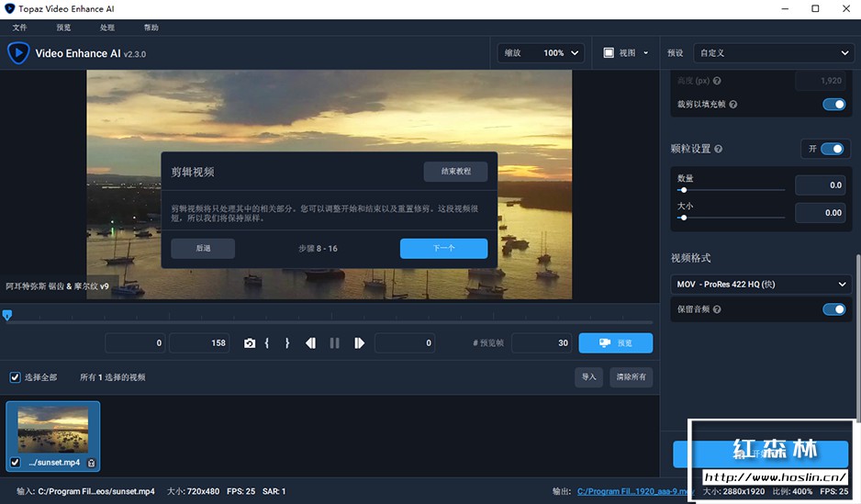Image resolution: width=861 pixels, height=504 pixels.
Task: Set trim start with left brace icon
Action: click(267, 343)
